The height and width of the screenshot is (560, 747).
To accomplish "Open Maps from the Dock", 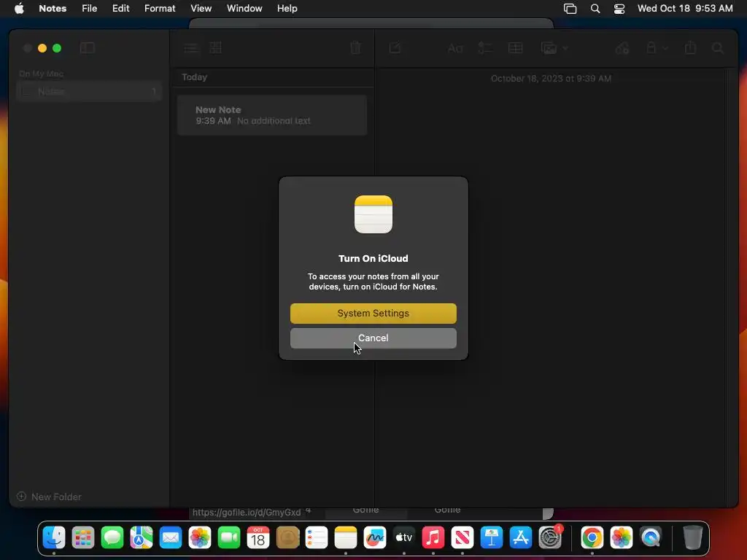I will point(142,537).
